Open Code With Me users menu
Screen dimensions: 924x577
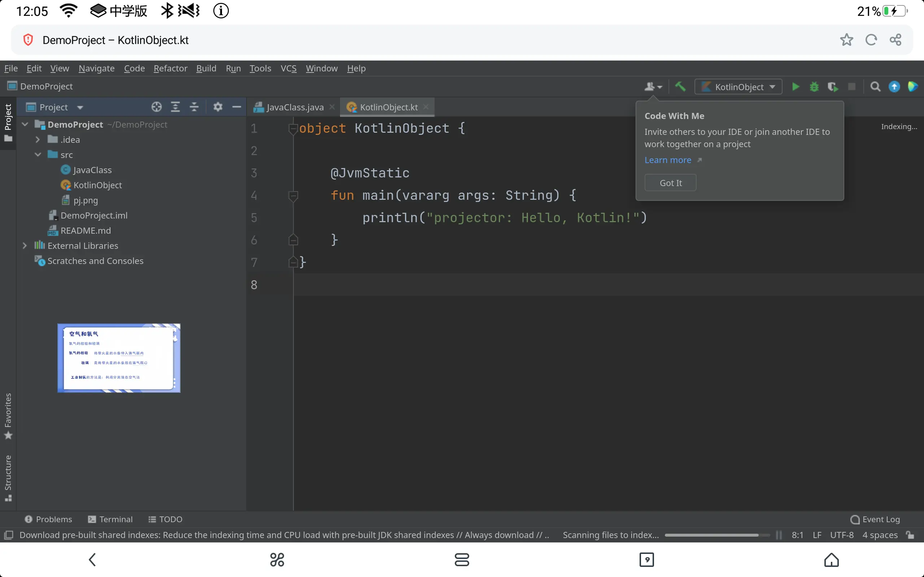tap(652, 87)
